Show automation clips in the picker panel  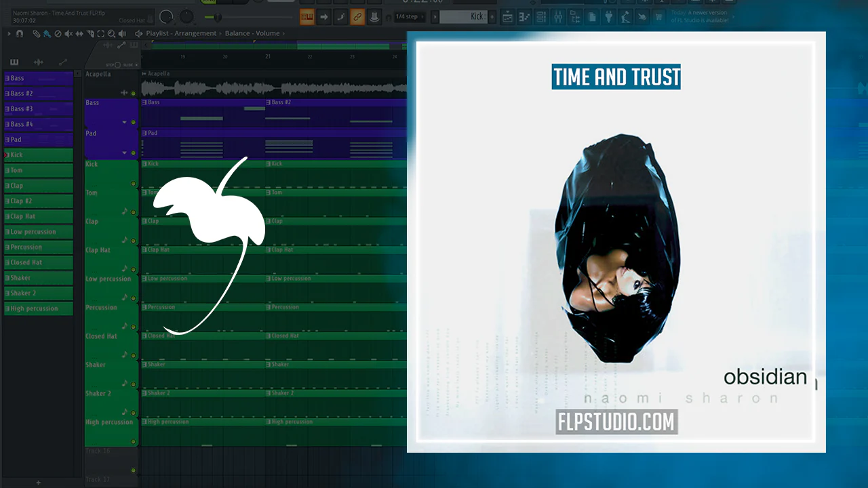[x=63, y=62]
